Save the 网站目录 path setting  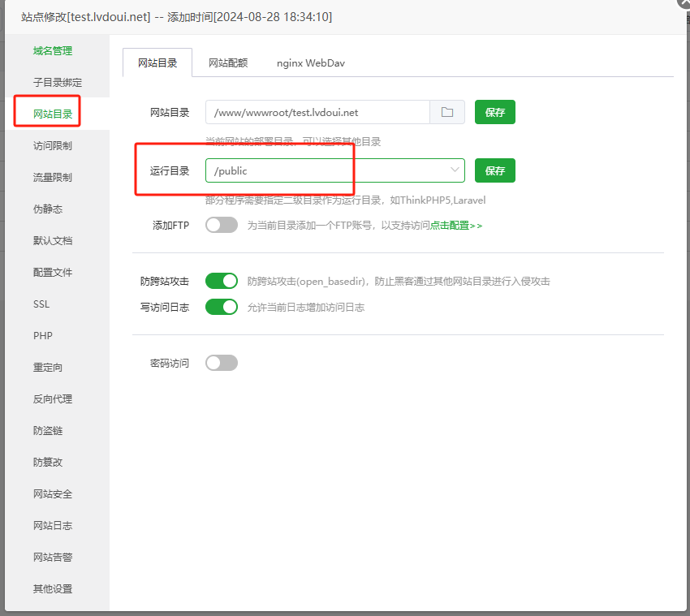[x=494, y=112]
